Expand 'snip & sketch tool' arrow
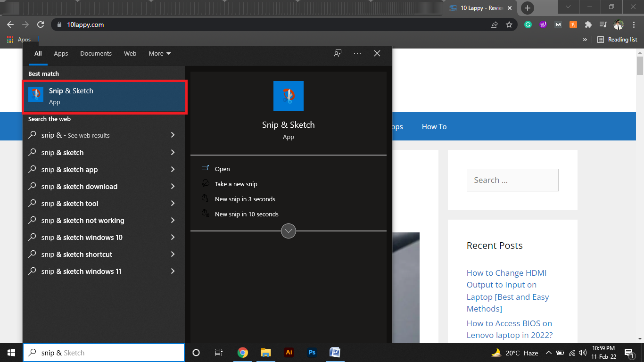This screenshot has height=362, width=644. [173, 203]
